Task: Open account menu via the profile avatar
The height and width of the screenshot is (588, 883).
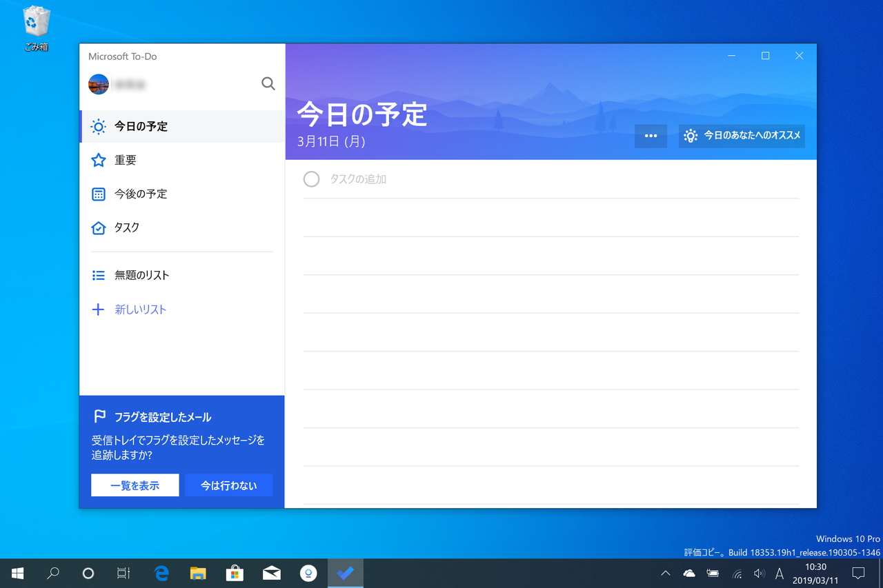Action: click(x=98, y=84)
